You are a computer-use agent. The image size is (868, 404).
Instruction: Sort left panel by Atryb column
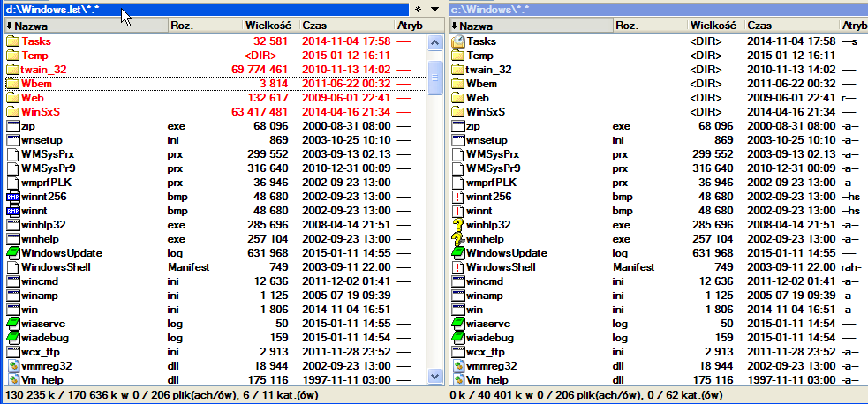click(419, 26)
